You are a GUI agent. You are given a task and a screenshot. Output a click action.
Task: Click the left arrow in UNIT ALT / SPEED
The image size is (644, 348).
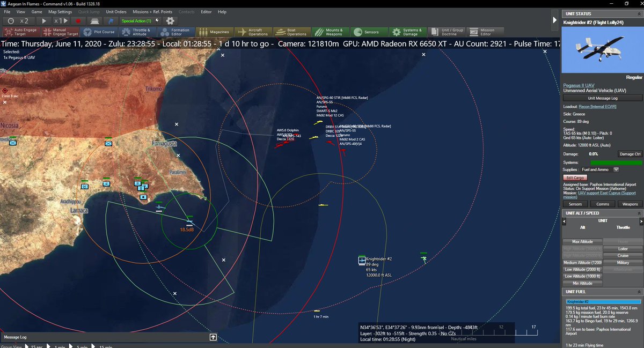[565, 220]
